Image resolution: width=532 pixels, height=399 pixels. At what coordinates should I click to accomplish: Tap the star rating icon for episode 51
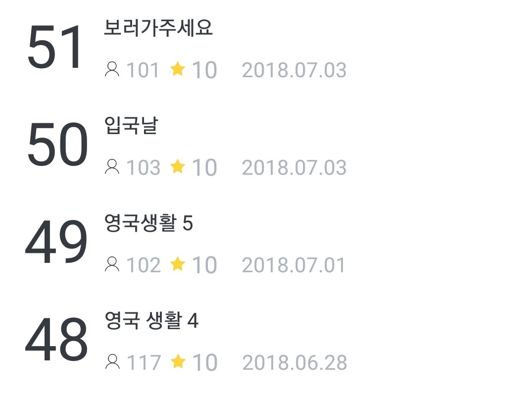click(x=177, y=69)
